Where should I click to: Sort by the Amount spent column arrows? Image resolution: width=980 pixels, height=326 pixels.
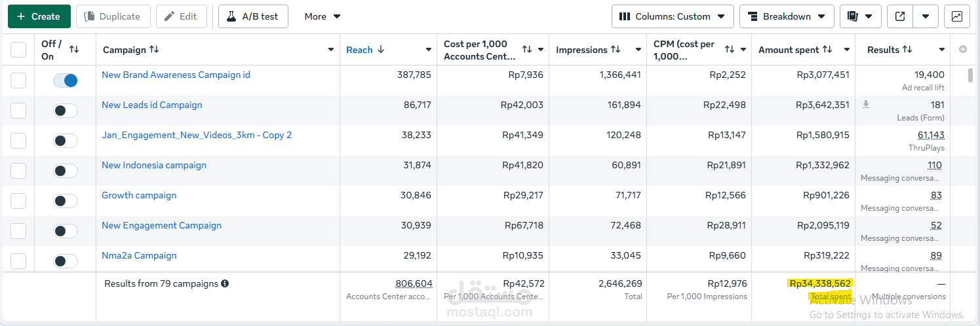827,50
